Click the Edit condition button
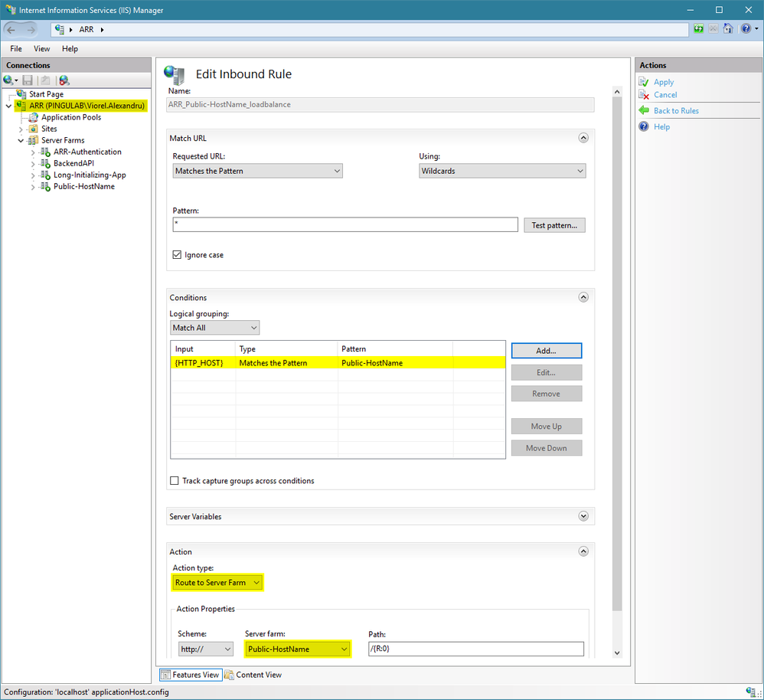Image resolution: width=764 pixels, height=700 pixels. tap(546, 372)
